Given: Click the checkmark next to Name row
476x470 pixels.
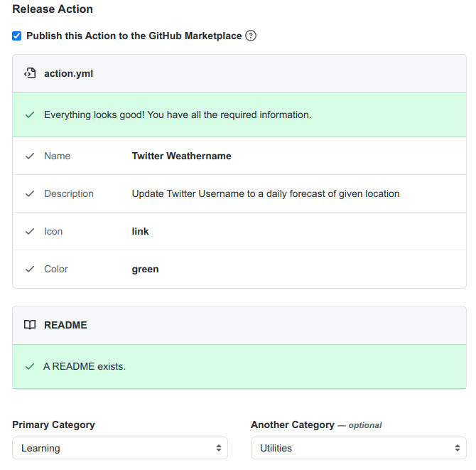Looking at the screenshot, I should click(x=30, y=156).
